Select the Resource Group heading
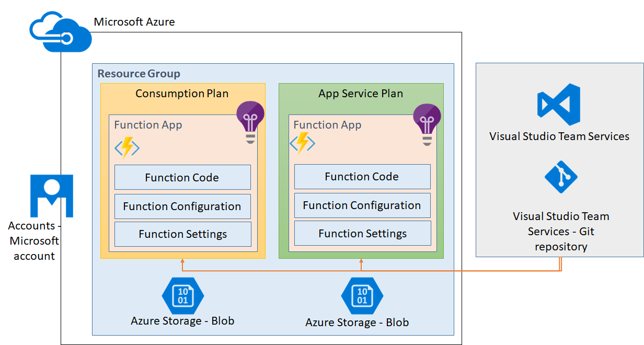The width and height of the screenshot is (644, 345). click(x=139, y=74)
